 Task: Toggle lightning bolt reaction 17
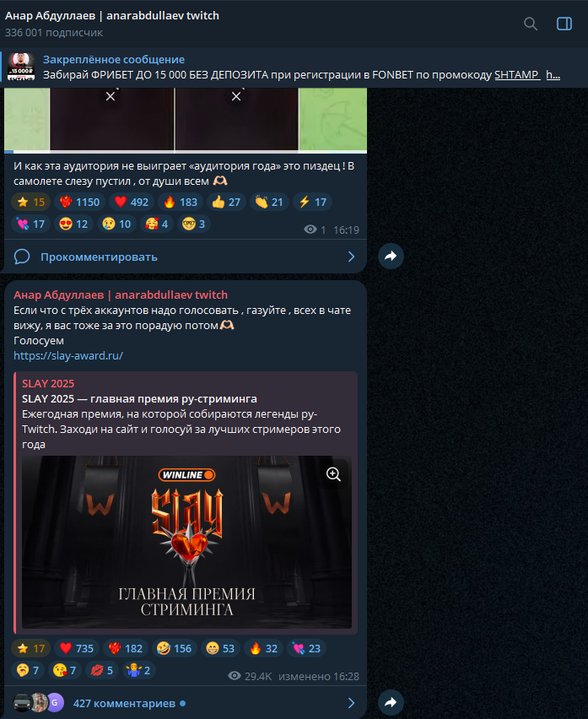[313, 203]
